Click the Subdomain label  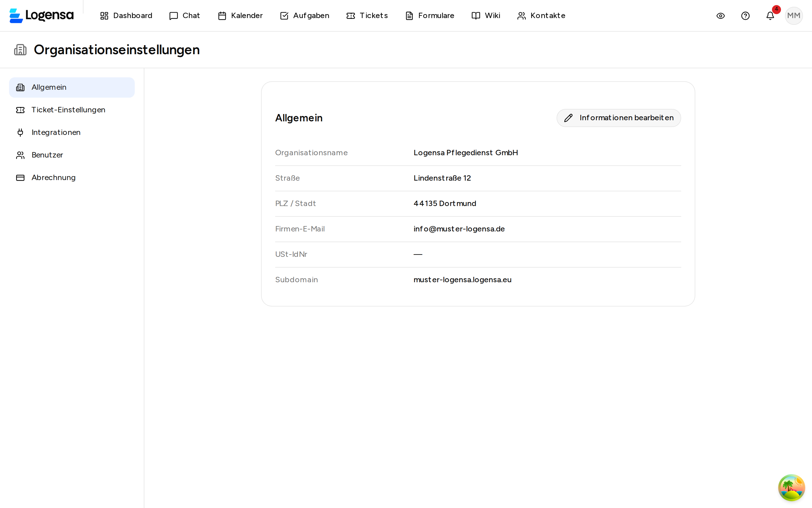[296, 280]
